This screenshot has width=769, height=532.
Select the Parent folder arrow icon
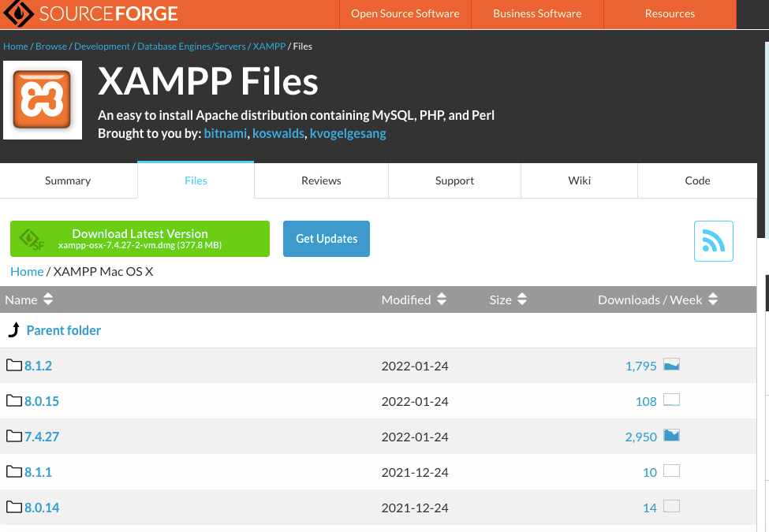point(13,329)
